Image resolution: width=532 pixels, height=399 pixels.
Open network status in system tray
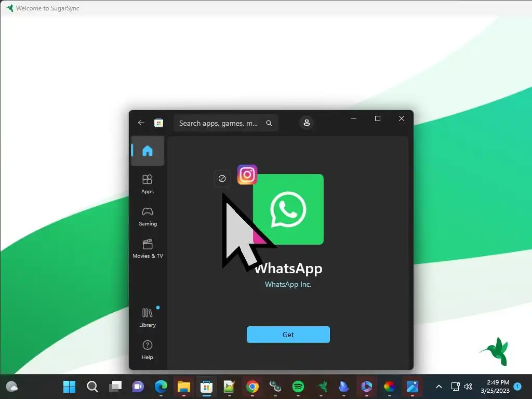(x=455, y=387)
